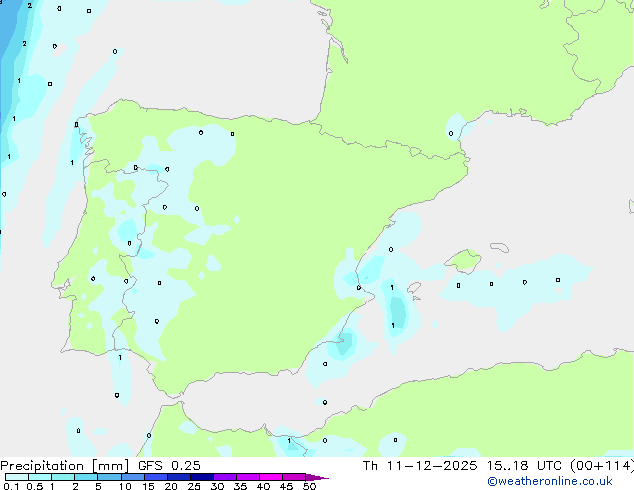This screenshot has width=634, height=490.
Task: Select the 30–35 mm purple legend swatch
Action: point(224,477)
